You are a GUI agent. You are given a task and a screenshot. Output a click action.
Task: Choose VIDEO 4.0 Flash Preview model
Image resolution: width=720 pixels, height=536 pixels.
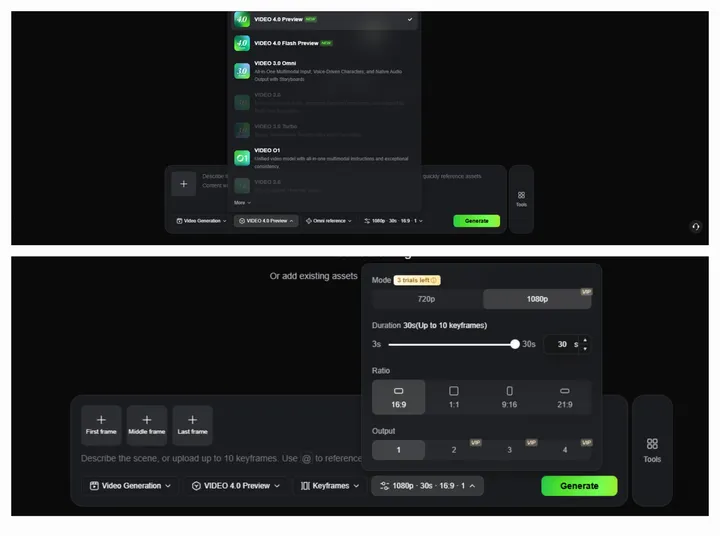coord(324,43)
